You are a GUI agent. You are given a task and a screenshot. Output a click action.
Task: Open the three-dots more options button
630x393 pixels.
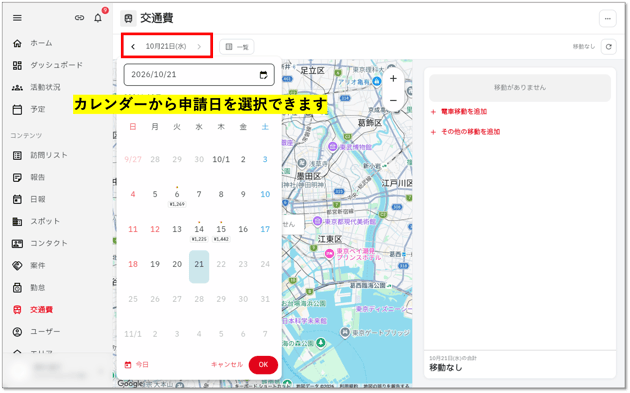[x=608, y=18]
